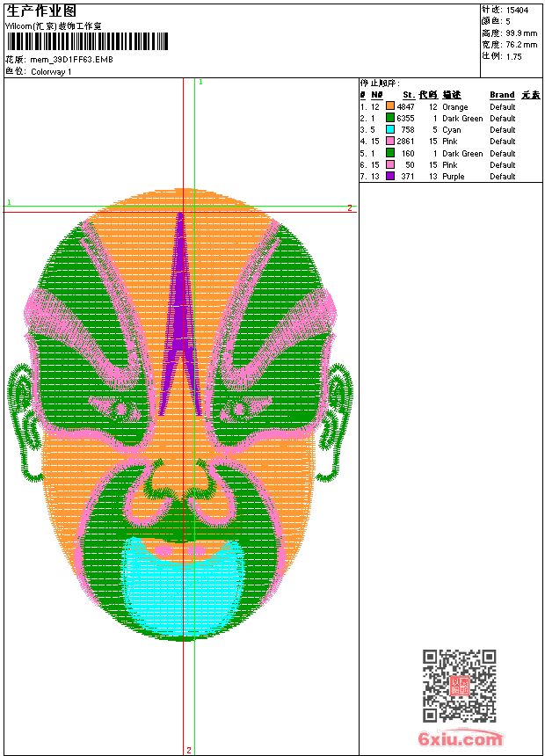Click the 描述 column header

452,95
